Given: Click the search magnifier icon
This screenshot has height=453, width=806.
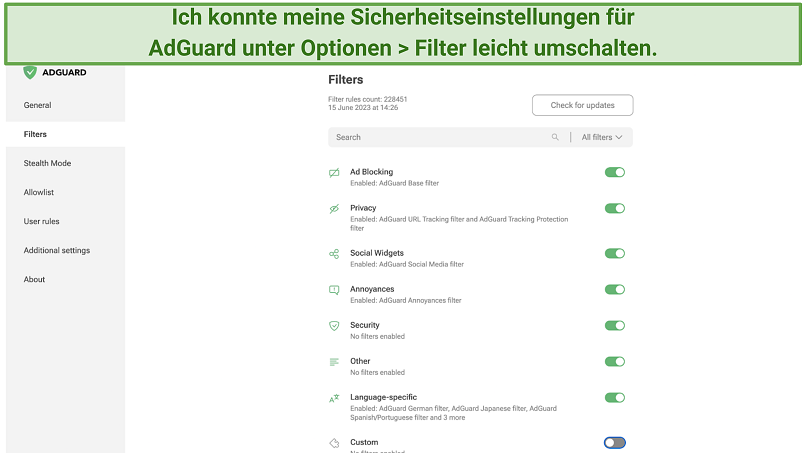Looking at the screenshot, I should click(555, 137).
